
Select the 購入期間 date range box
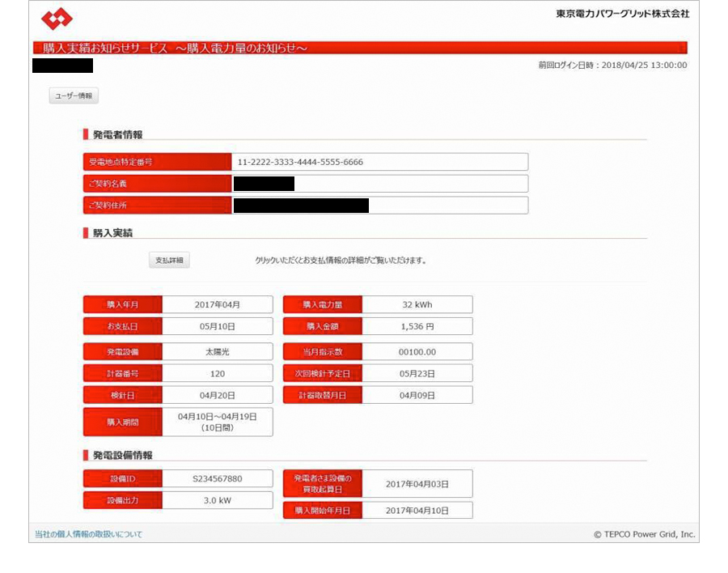[217, 422]
